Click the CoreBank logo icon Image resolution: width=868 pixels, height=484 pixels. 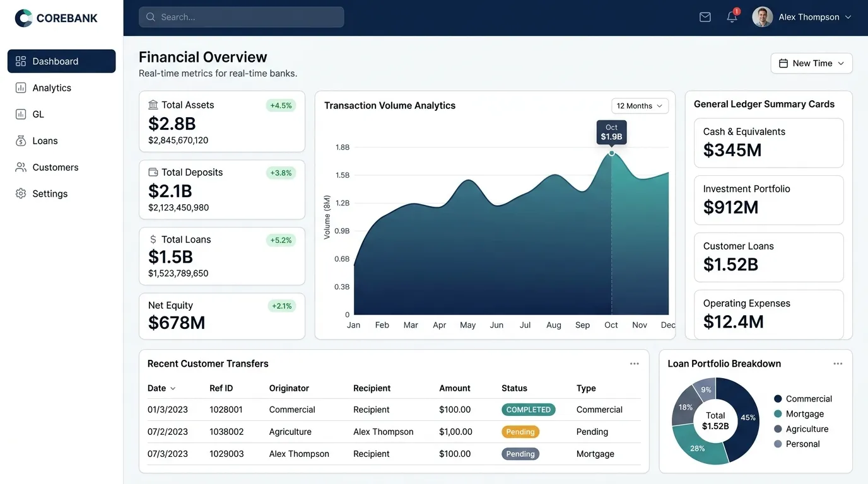click(23, 18)
